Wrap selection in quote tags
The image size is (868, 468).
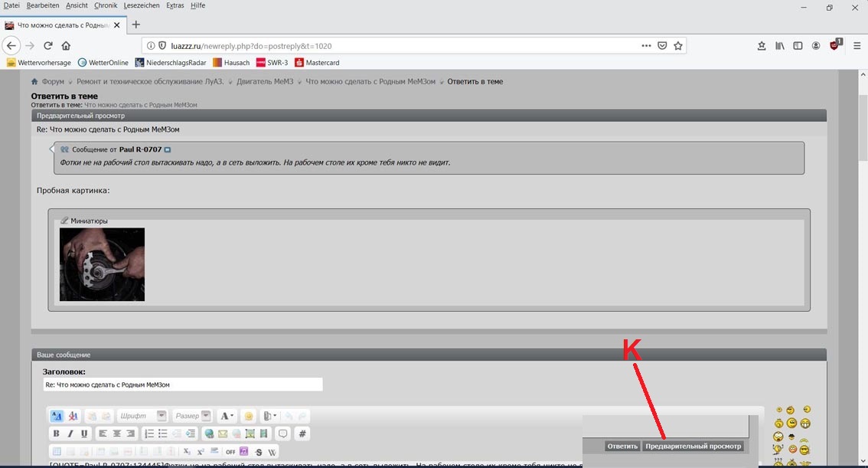283,434
